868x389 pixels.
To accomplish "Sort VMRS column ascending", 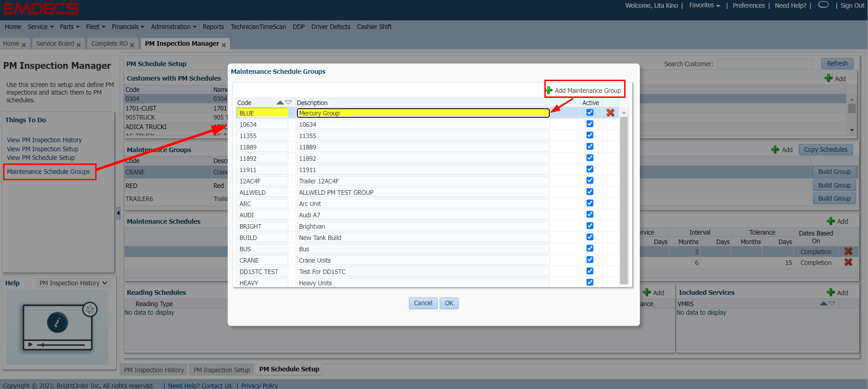I will pyautogui.click(x=824, y=303).
